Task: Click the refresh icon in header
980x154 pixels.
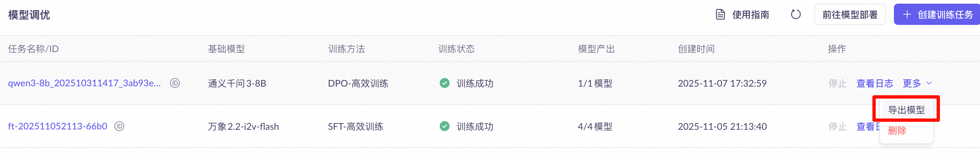Action: [x=796, y=15]
